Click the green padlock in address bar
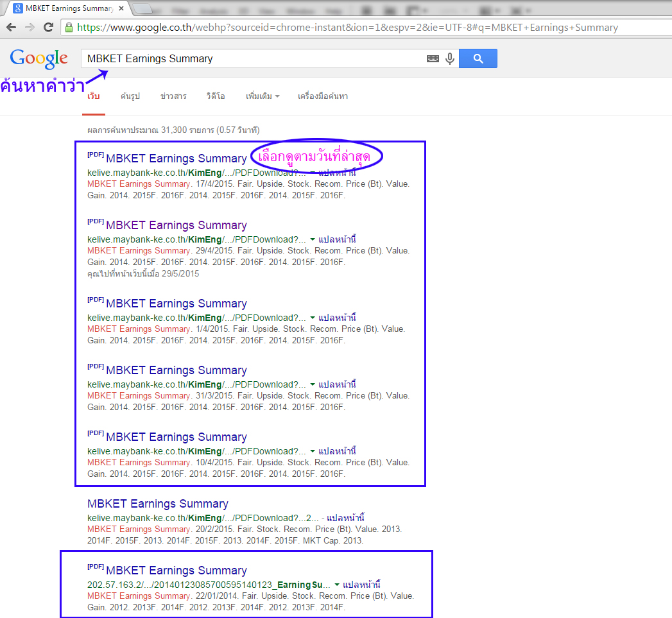This screenshot has width=672, height=618. 69,28
